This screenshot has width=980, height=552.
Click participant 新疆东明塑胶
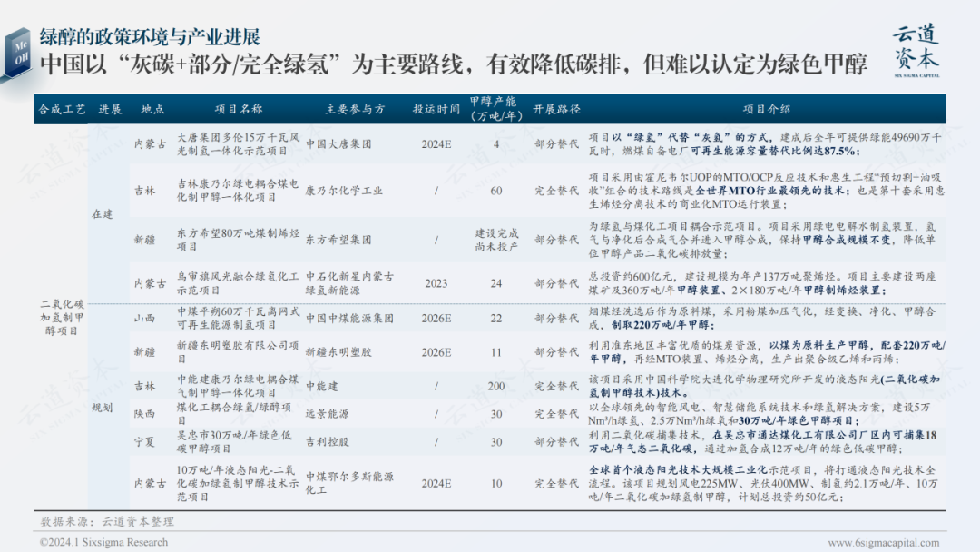pyautogui.click(x=338, y=352)
